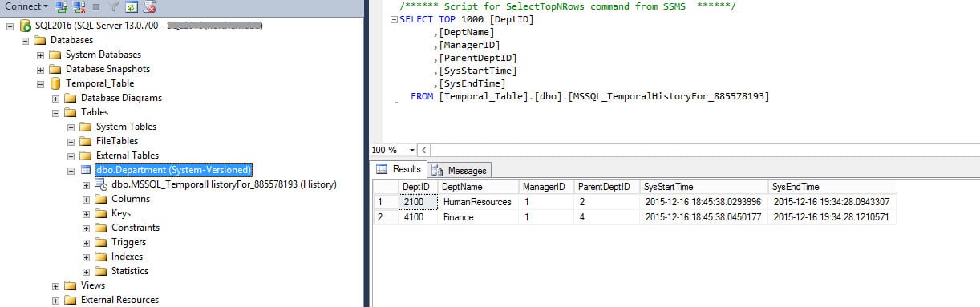The image size is (980, 307).
Task: Click the Temporal_Table database cylinder icon
Action: tap(55, 83)
